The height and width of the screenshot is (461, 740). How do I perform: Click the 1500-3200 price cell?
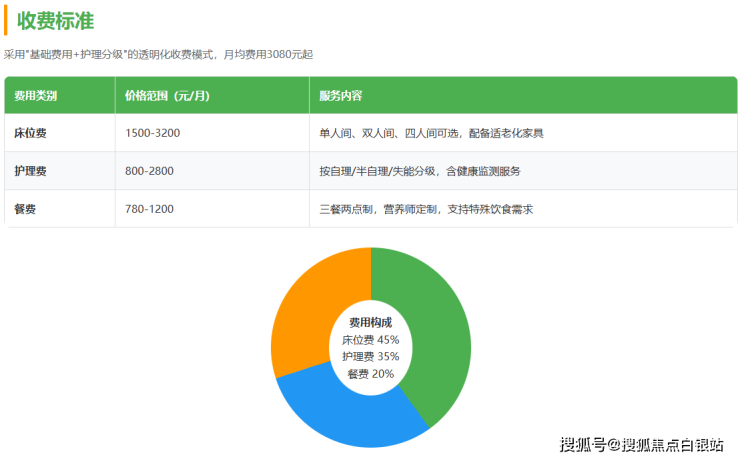click(153, 133)
